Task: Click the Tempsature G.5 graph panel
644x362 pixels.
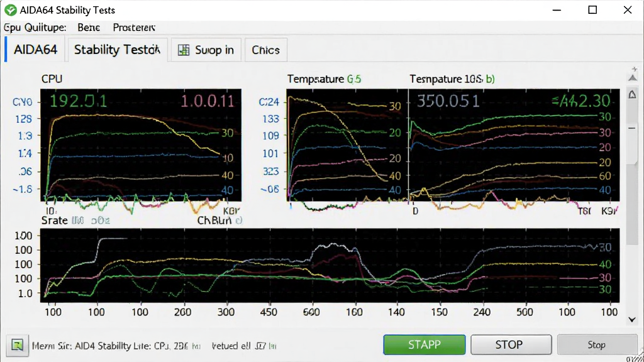Action: [347, 145]
